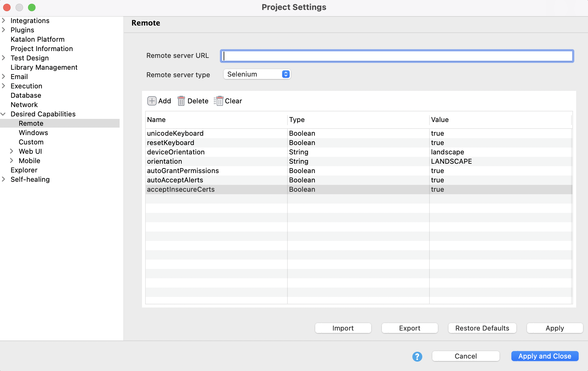The width and height of the screenshot is (588, 371).
Task: Focus the Remote server URL field
Action: [x=397, y=56]
